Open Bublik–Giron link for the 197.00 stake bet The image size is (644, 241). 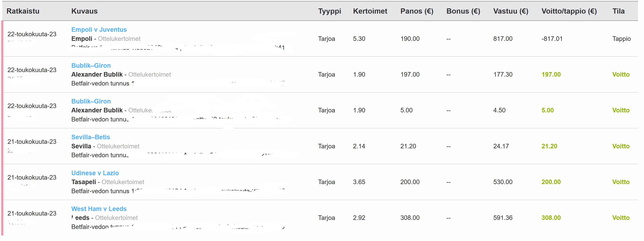click(x=91, y=66)
